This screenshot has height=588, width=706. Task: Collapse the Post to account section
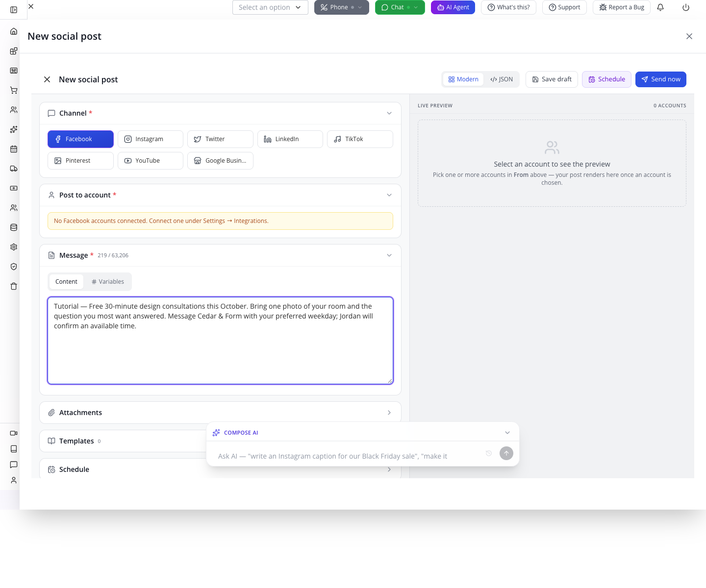tap(389, 195)
